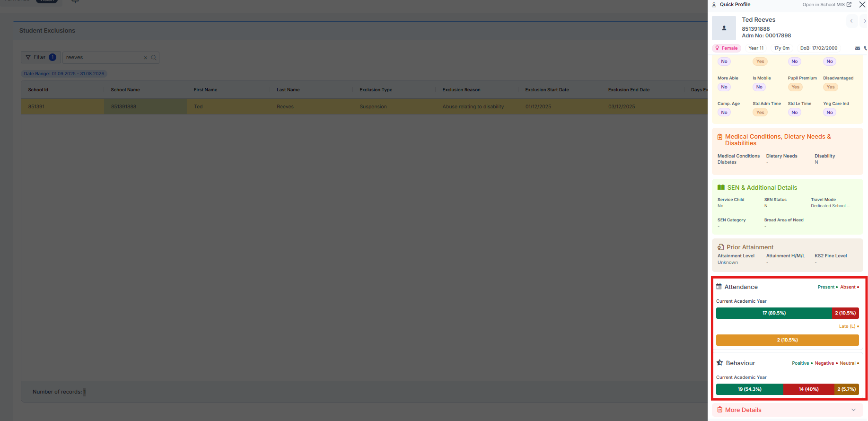Click the SEN & Additional Details book icon
Image resolution: width=868 pixels, height=421 pixels.
point(721,188)
